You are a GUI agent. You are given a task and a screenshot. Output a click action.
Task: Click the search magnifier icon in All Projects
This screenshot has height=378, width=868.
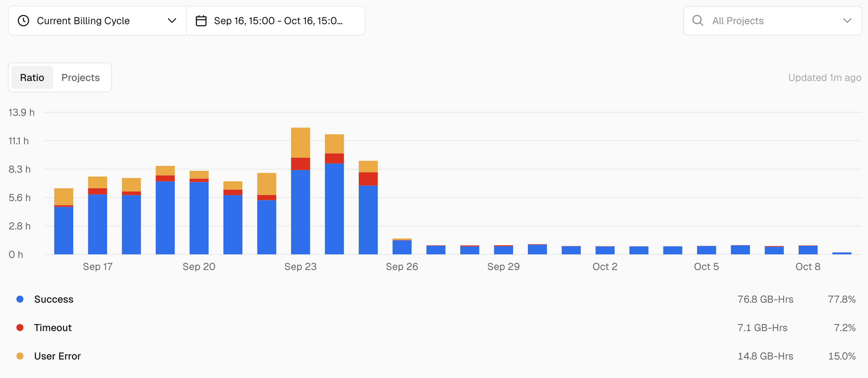pyautogui.click(x=698, y=21)
